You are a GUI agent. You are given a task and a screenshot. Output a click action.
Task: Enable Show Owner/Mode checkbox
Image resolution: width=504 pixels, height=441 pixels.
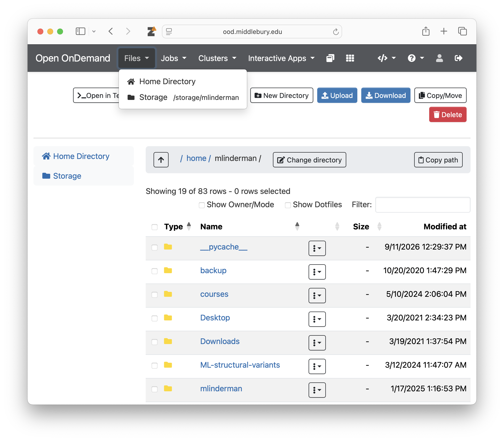202,205
